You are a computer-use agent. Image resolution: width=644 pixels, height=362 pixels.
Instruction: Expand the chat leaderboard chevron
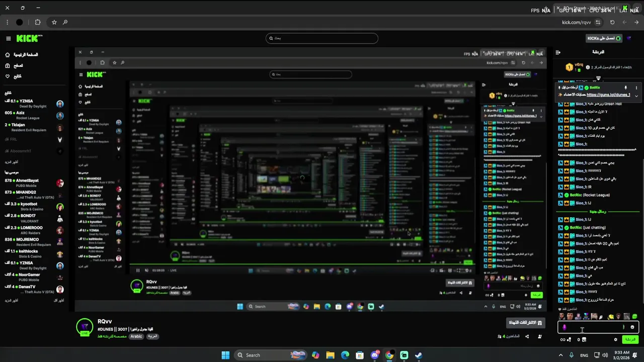598,78
